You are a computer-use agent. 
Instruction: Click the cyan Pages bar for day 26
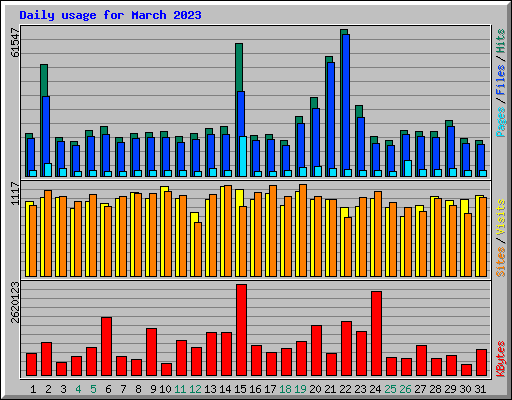coord(408,168)
